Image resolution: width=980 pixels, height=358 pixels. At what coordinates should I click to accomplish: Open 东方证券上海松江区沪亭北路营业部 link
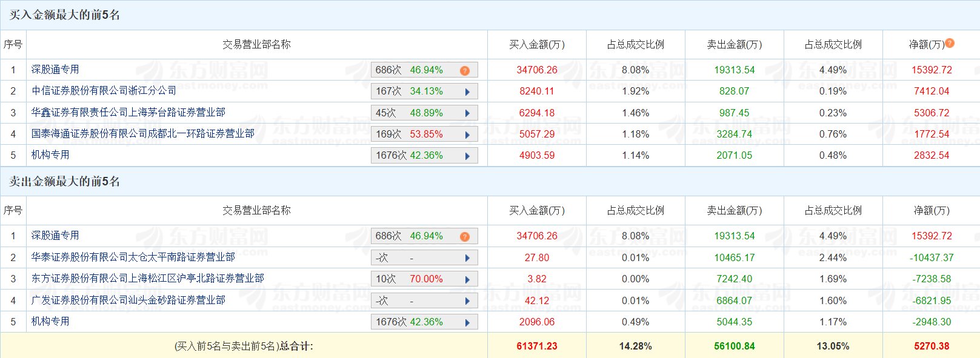(148, 278)
